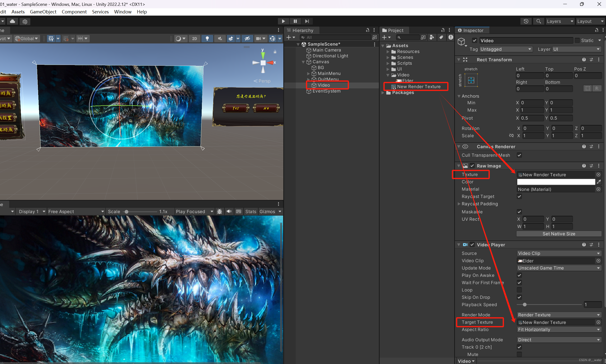Open Video Player component options menu
Viewport: 606px width, 364px height.
(599, 245)
